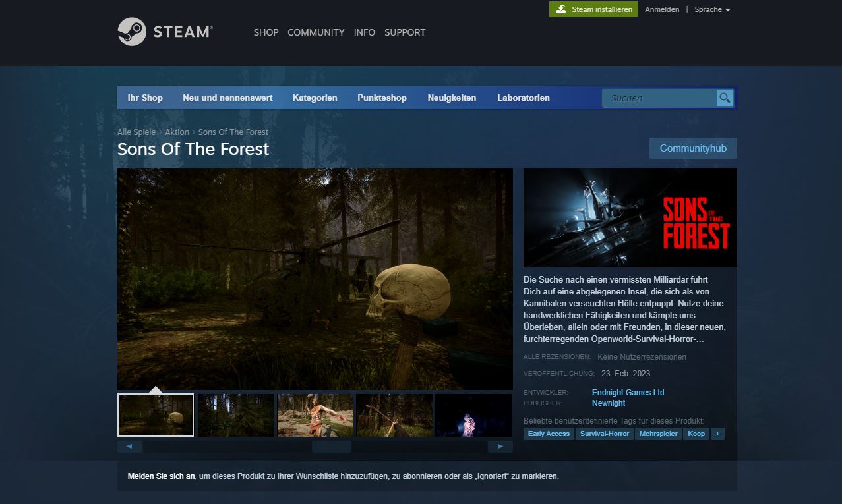Click the Aktion breadcrumb link
Screen dimensions: 842x504
click(177, 132)
